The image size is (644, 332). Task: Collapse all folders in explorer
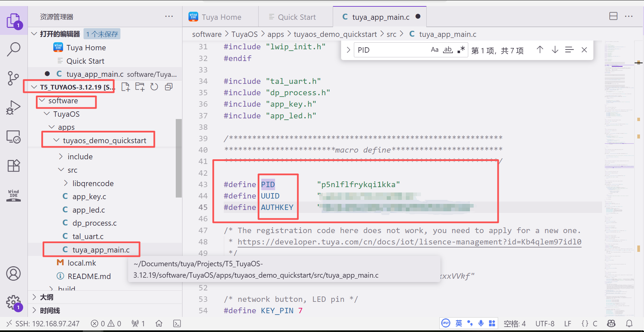169,87
